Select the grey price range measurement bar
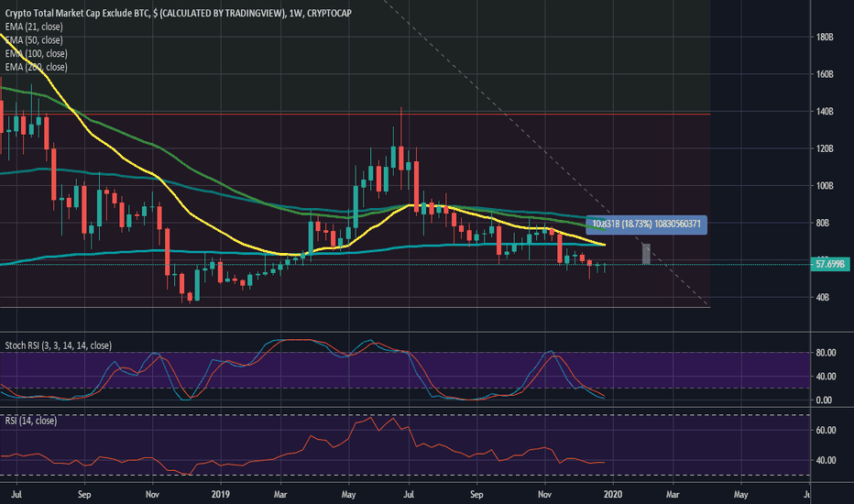The width and height of the screenshot is (854, 504). pos(646,255)
